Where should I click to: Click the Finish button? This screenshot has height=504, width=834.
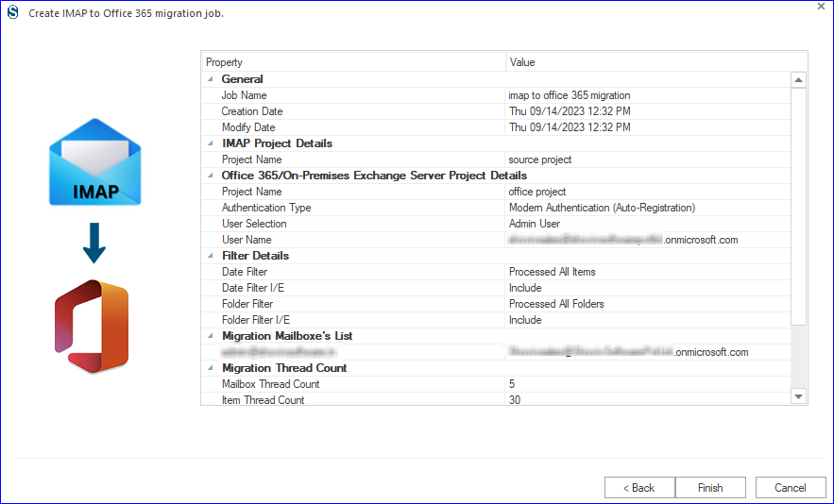point(710,488)
